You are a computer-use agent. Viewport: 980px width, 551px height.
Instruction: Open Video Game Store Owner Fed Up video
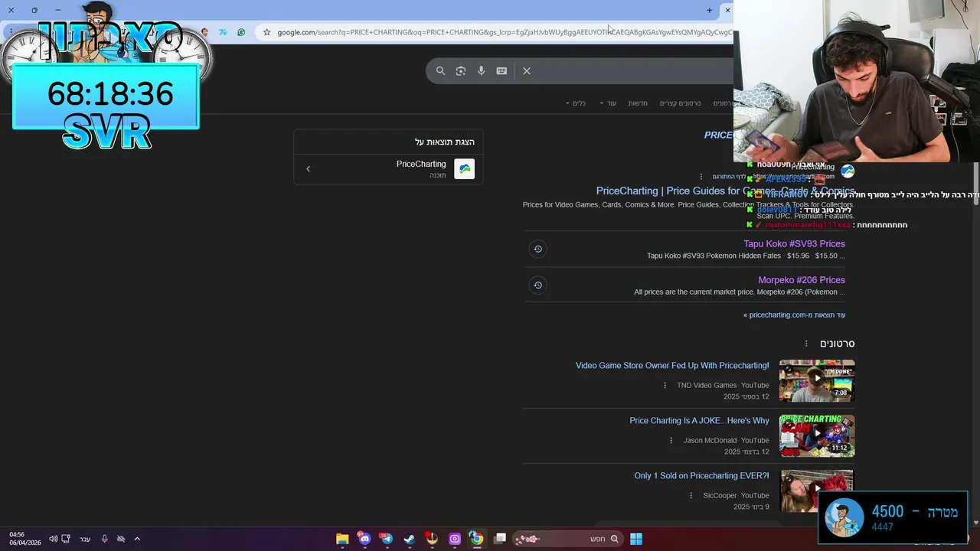pyautogui.click(x=672, y=366)
